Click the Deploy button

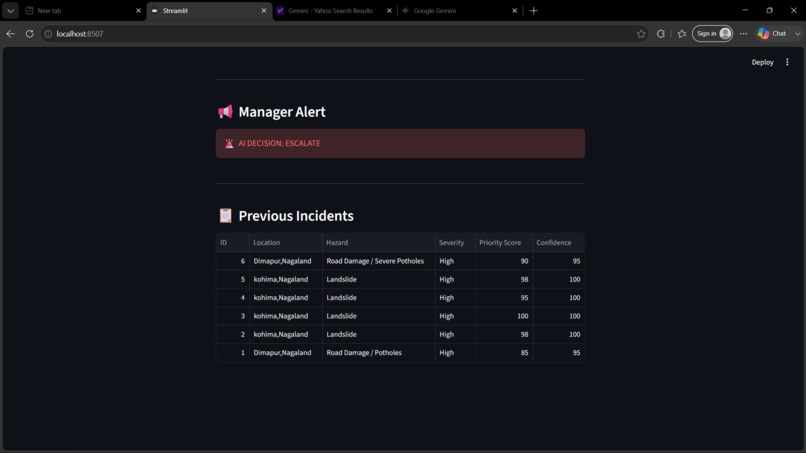(x=762, y=62)
